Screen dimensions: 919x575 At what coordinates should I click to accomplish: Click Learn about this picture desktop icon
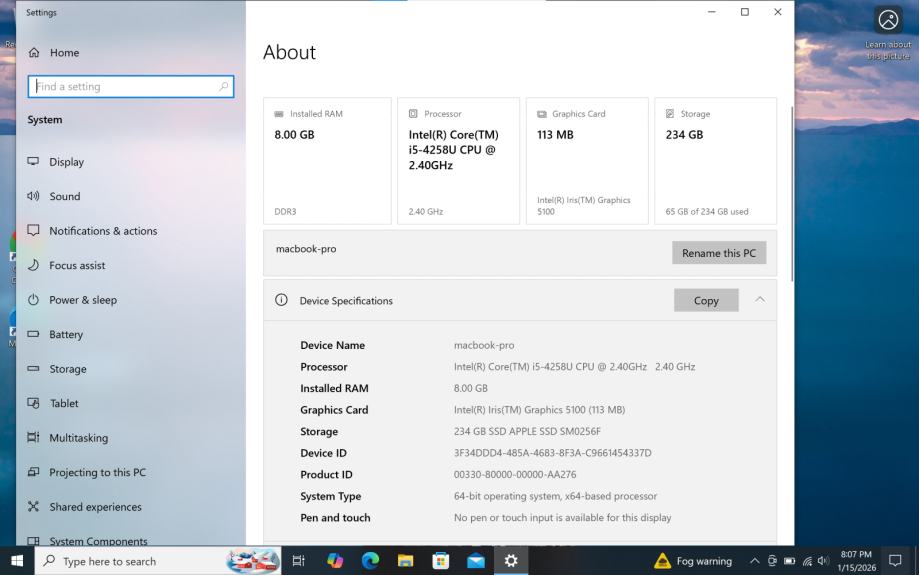pos(888,34)
